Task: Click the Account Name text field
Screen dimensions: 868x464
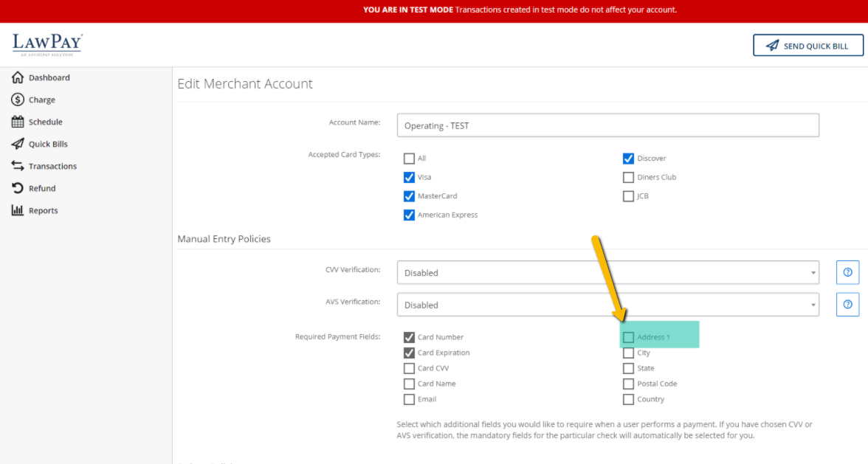Action: click(607, 125)
